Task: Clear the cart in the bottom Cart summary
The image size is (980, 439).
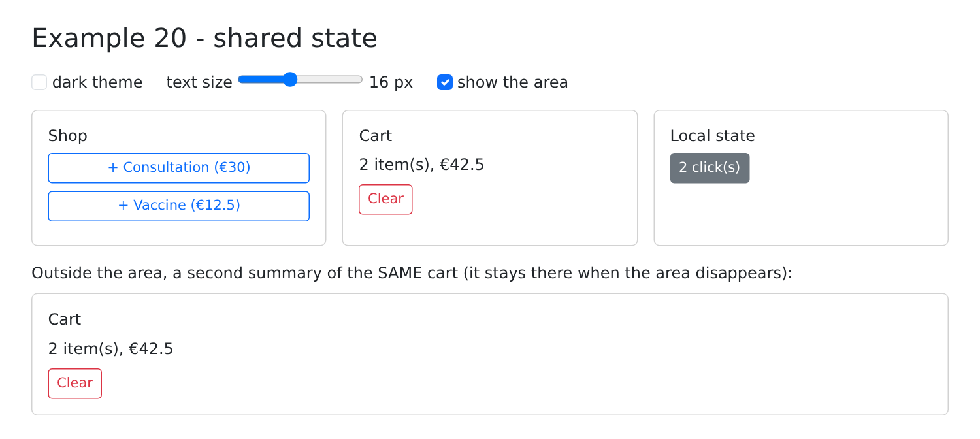Action: (x=75, y=383)
